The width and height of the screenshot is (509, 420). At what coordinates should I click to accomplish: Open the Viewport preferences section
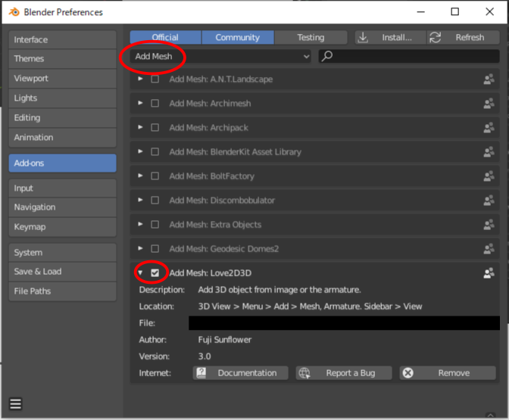pyautogui.click(x=63, y=79)
